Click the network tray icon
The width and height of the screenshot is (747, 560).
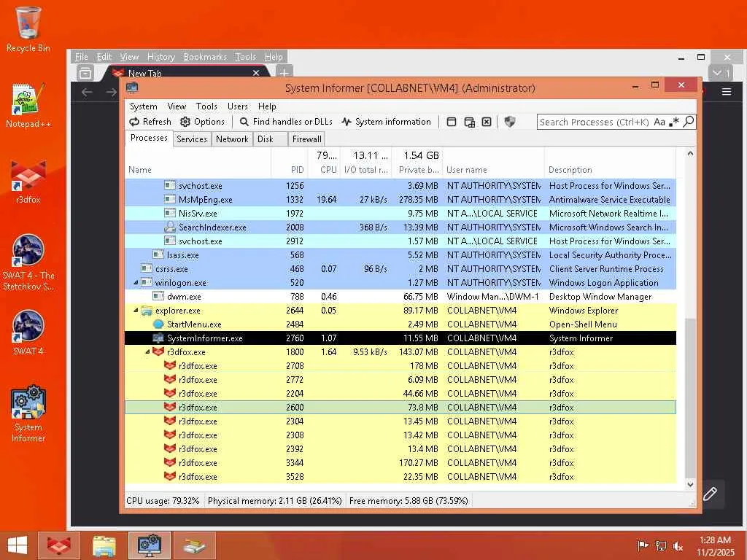[661, 545]
